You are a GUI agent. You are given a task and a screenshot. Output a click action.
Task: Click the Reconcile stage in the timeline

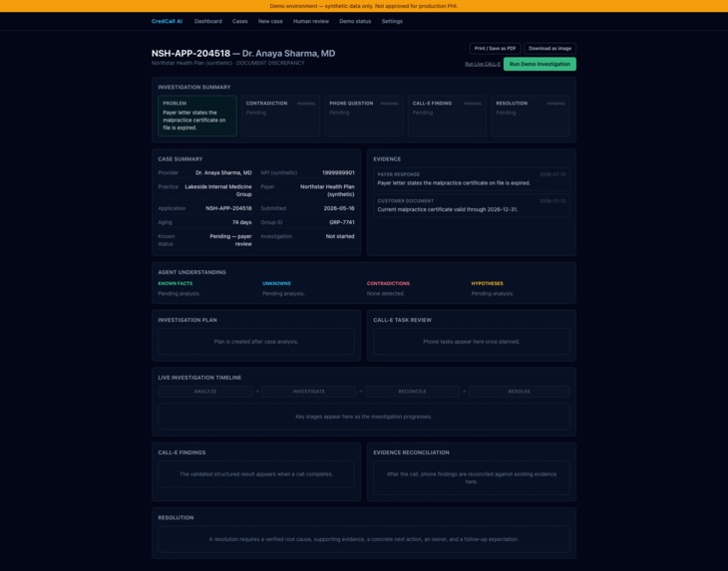point(412,392)
